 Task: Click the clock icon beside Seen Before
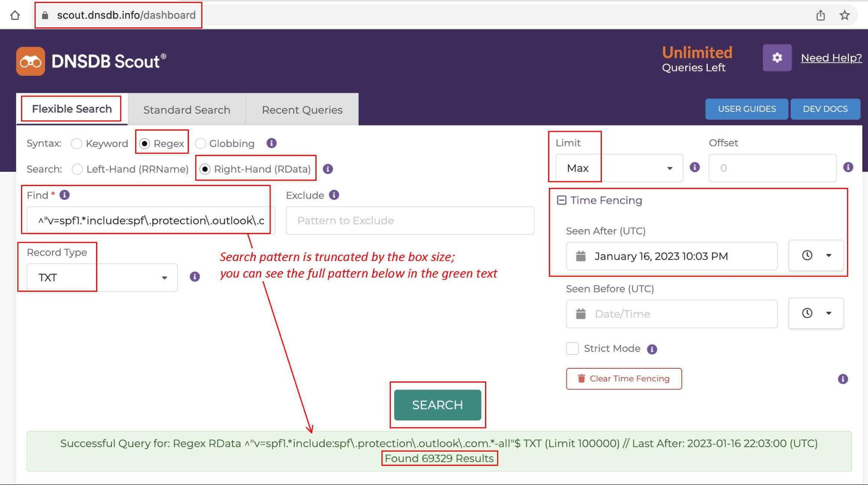[807, 313]
